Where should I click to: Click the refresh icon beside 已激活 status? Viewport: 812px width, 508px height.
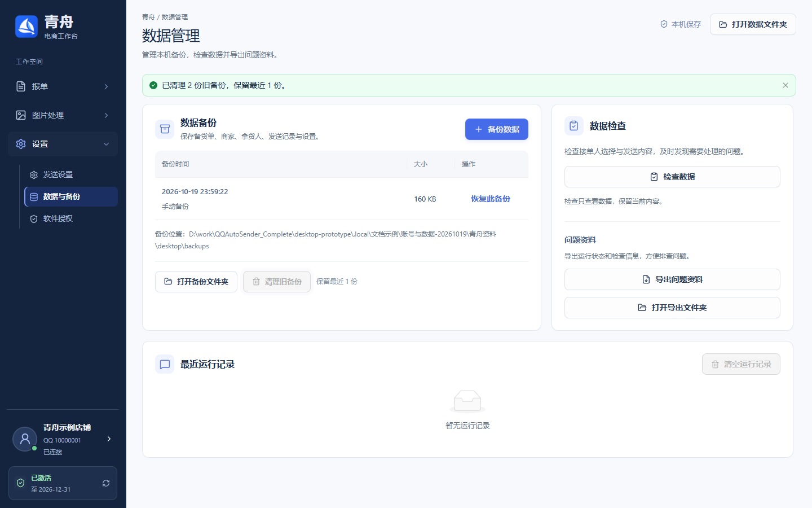coord(106,483)
